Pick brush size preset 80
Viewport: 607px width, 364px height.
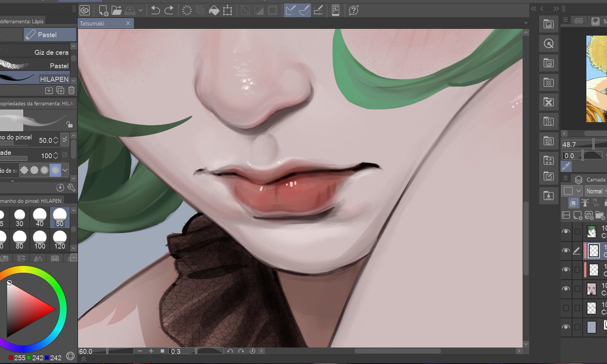click(x=20, y=240)
